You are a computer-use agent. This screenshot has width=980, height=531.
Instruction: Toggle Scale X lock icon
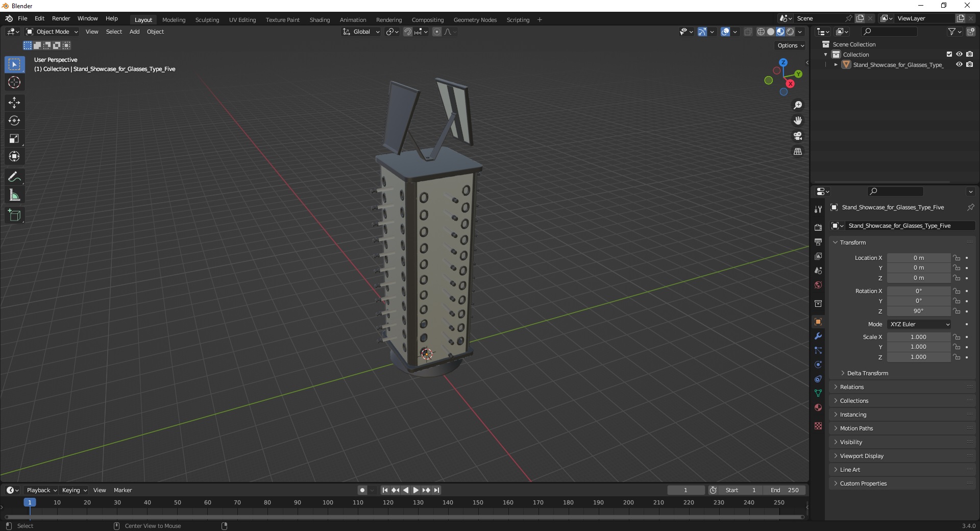pos(957,337)
